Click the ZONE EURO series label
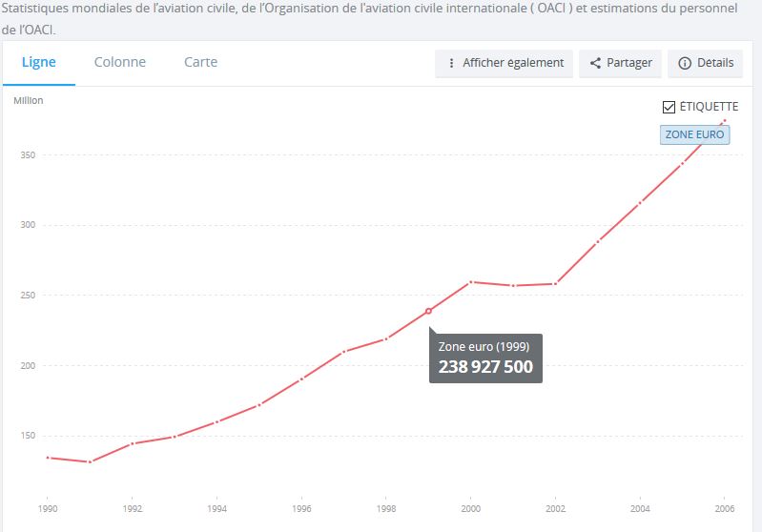762x532 pixels. coord(694,134)
